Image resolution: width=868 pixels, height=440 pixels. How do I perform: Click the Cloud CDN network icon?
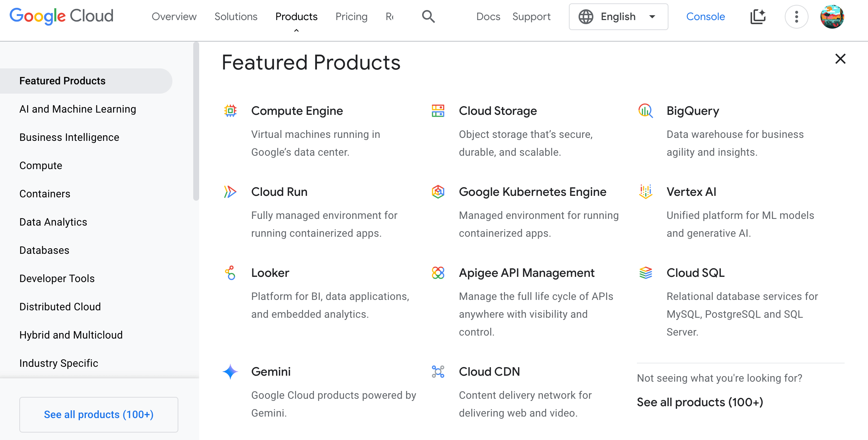[438, 372]
